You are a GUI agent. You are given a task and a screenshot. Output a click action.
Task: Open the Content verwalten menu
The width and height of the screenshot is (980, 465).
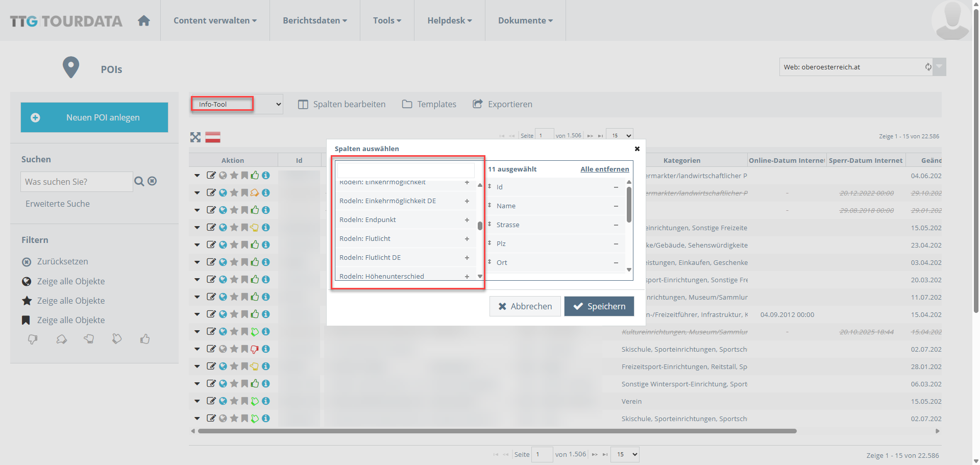[215, 20]
